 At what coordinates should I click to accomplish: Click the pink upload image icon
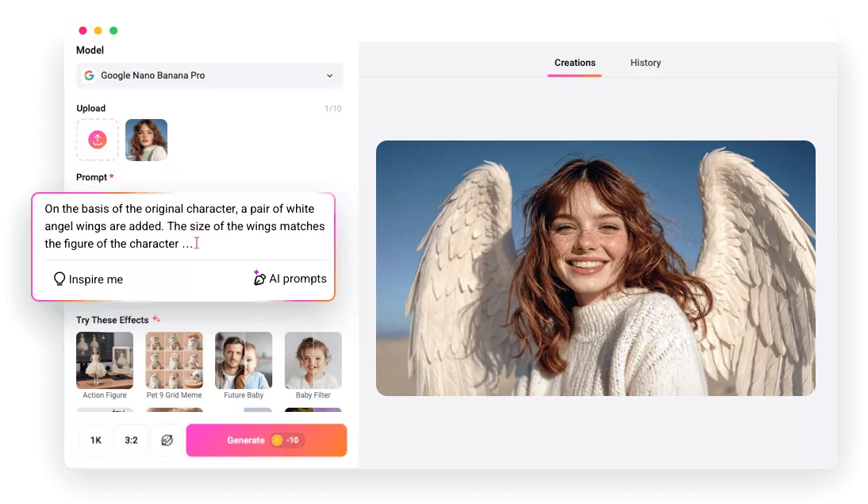pos(97,140)
